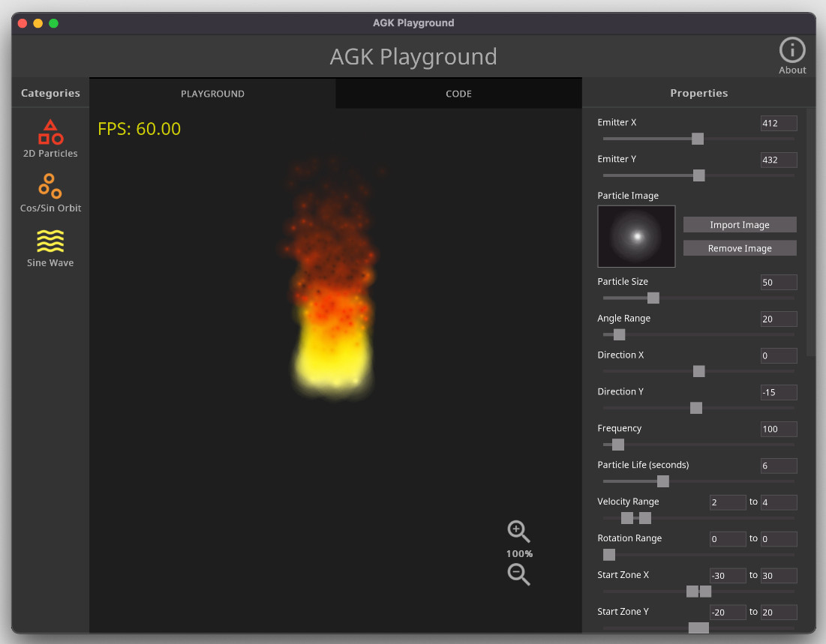Open the About info icon
The height and width of the screenshot is (644, 826).
[791, 55]
